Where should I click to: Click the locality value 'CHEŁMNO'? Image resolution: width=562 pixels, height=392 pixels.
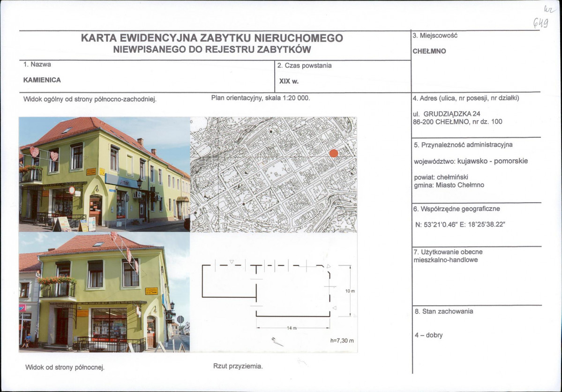point(429,51)
